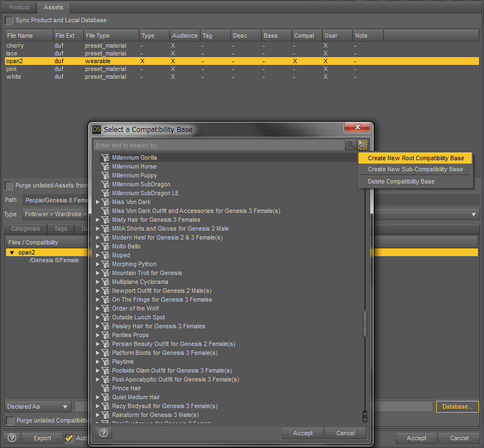Click the Millennium SubDragon LE icon
This screenshot has height=448, width=484.
105,194
